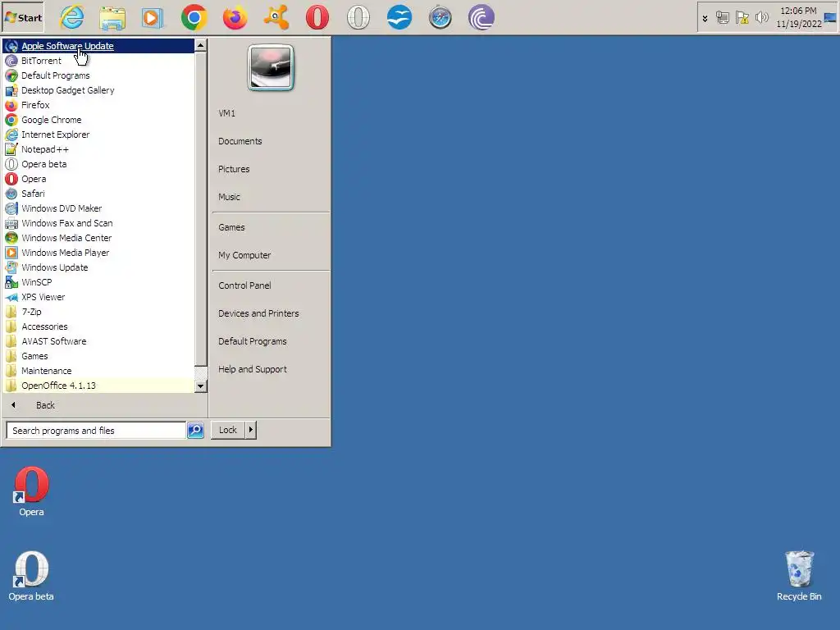Click Windows Media Player list icon
The image size is (840, 630).
pyautogui.click(x=11, y=253)
